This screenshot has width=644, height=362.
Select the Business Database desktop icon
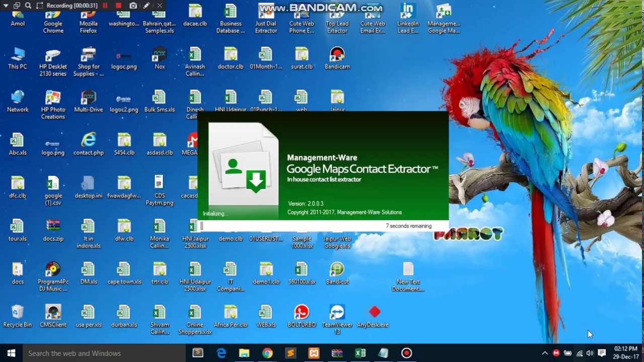(230, 19)
